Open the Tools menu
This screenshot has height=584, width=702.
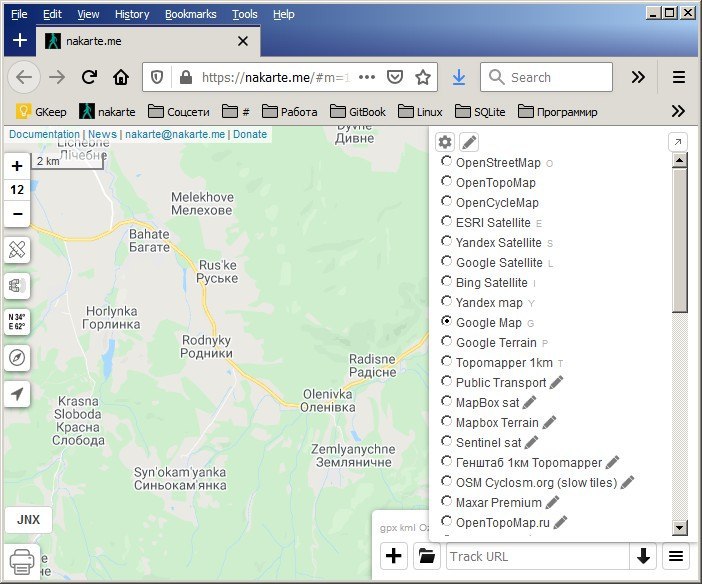[x=244, y=14]
